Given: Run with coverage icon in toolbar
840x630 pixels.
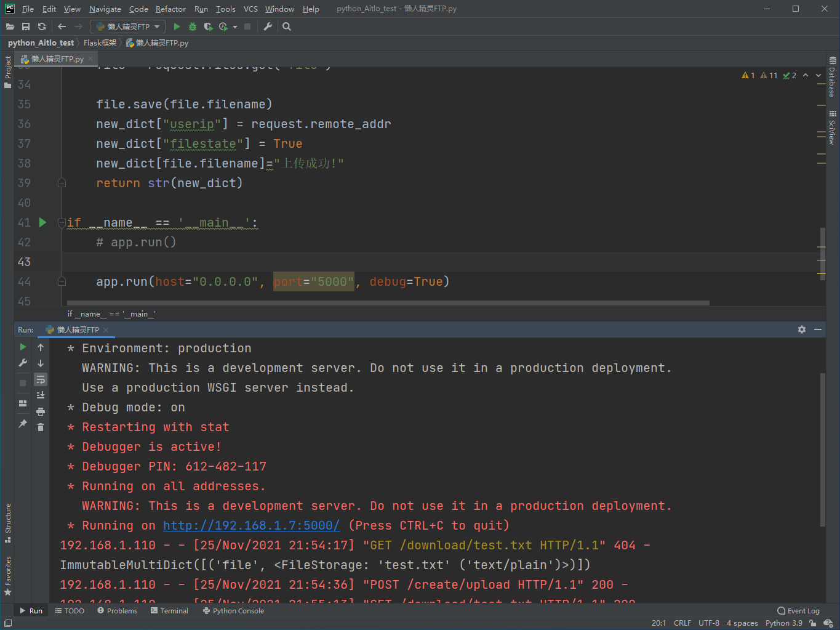Looking at the screenshot, I should [x=208, y=26].
